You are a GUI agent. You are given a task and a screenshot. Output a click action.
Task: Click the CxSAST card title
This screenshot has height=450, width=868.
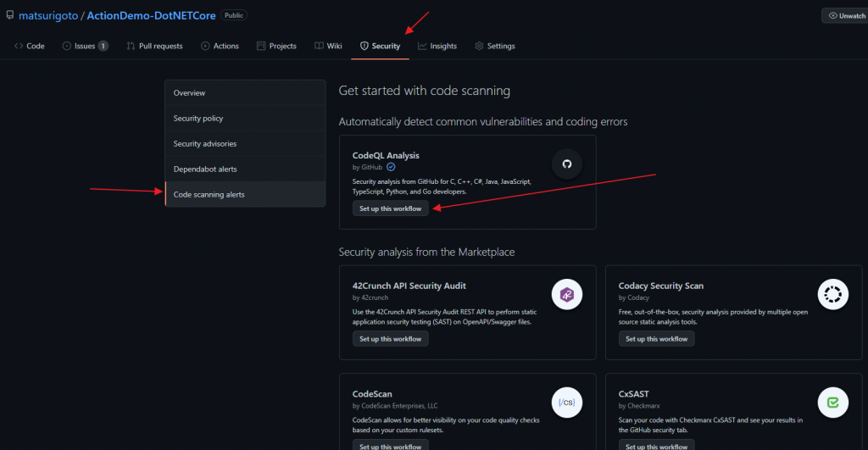[x=633, y=394]
